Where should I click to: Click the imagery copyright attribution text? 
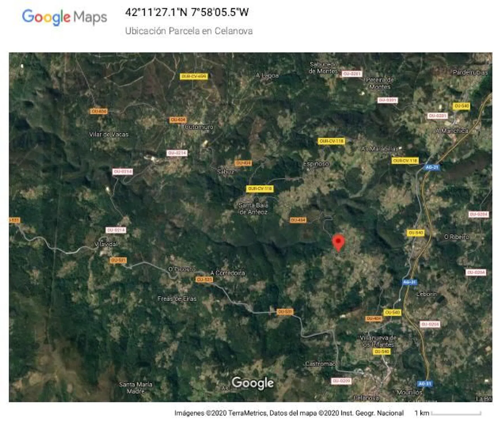289,413
